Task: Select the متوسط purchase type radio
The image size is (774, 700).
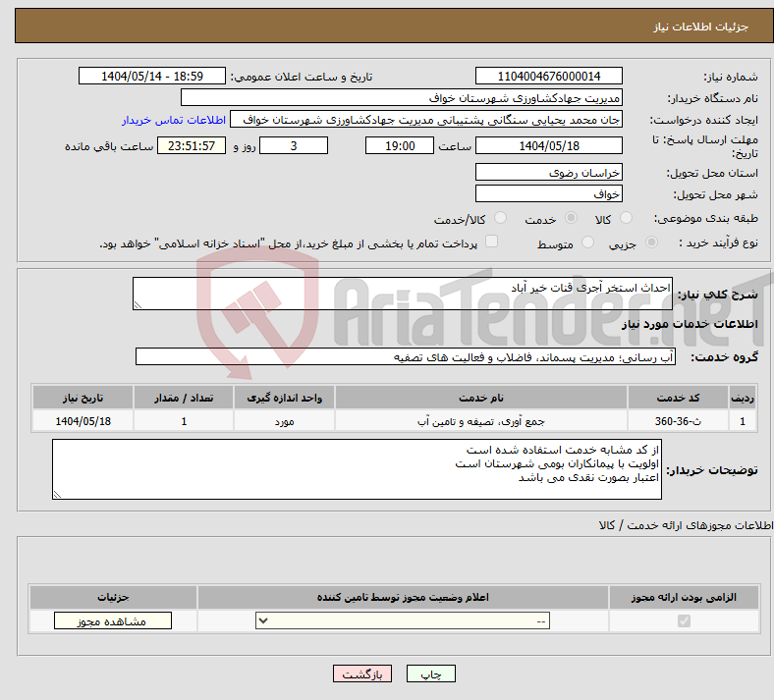Action: pos(587,242)
